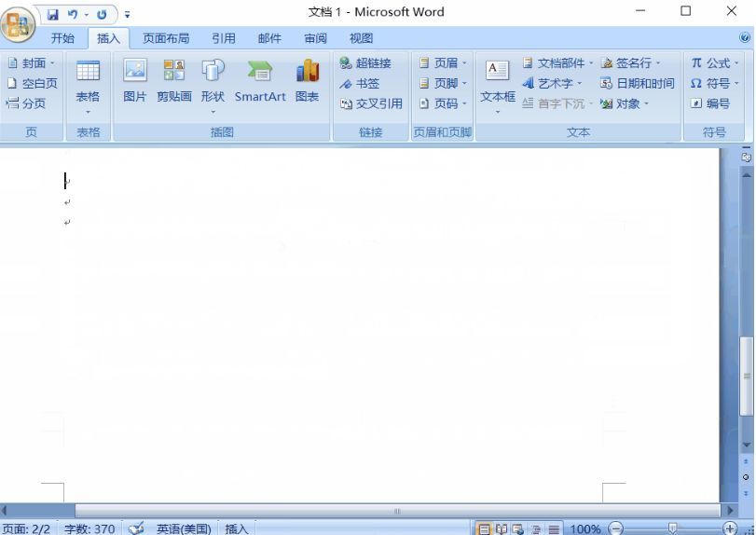This screenshot has width=756, height=535.
Task: Save document via quick access toolbar
Action: [53, 15]
